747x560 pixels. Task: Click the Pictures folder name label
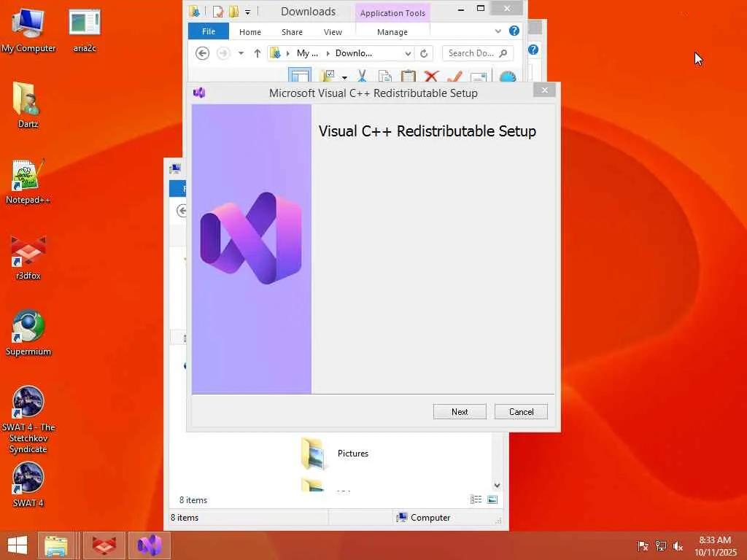[352, 454]
